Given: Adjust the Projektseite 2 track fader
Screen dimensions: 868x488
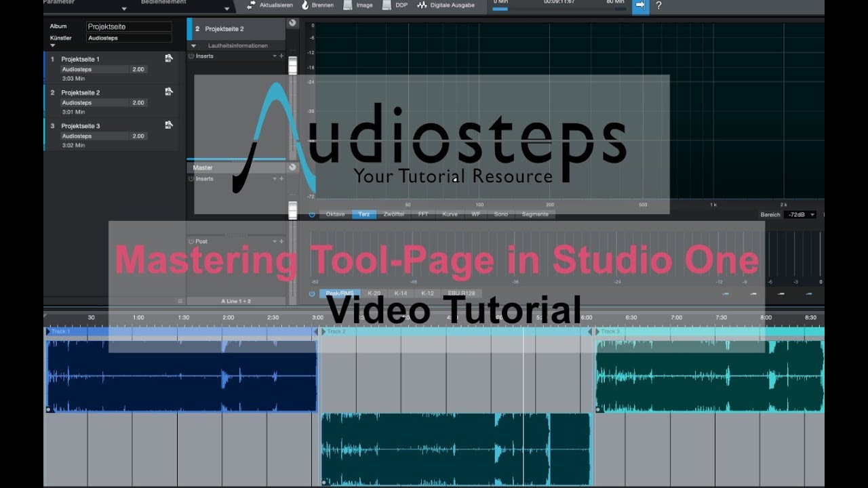Looking at the screenshot, I should (292, 66).
